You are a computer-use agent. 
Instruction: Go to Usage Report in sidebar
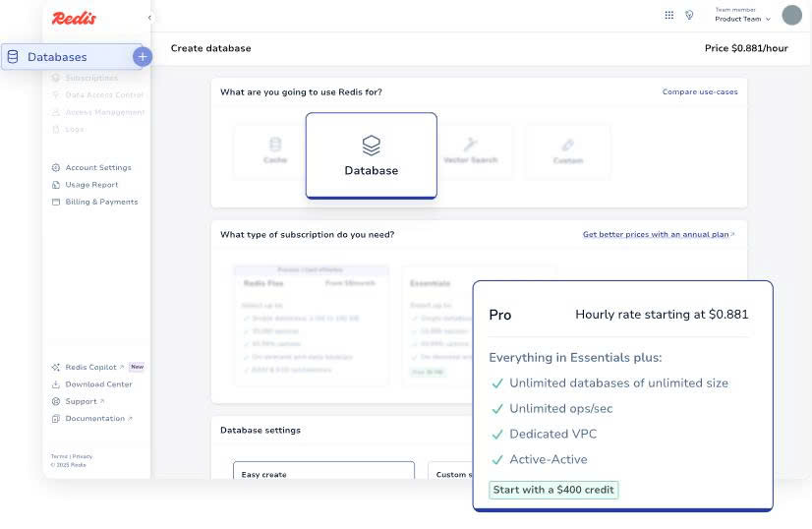(91, 185)
